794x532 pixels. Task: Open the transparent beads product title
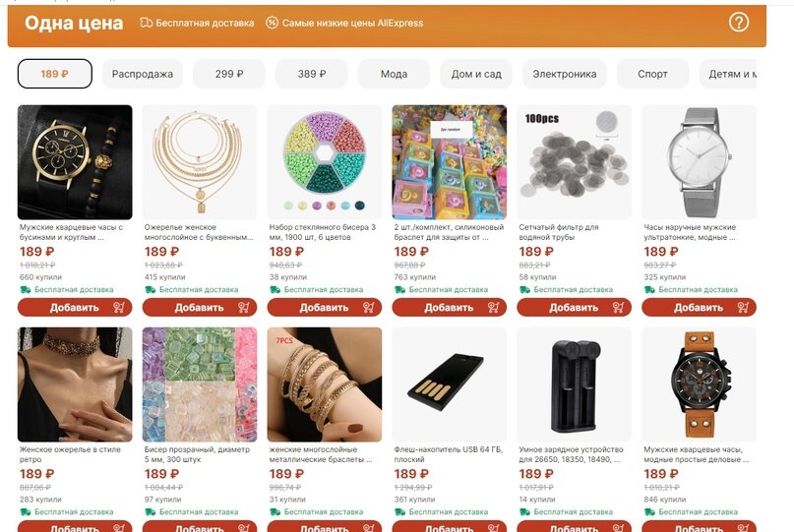coord(197,454)
